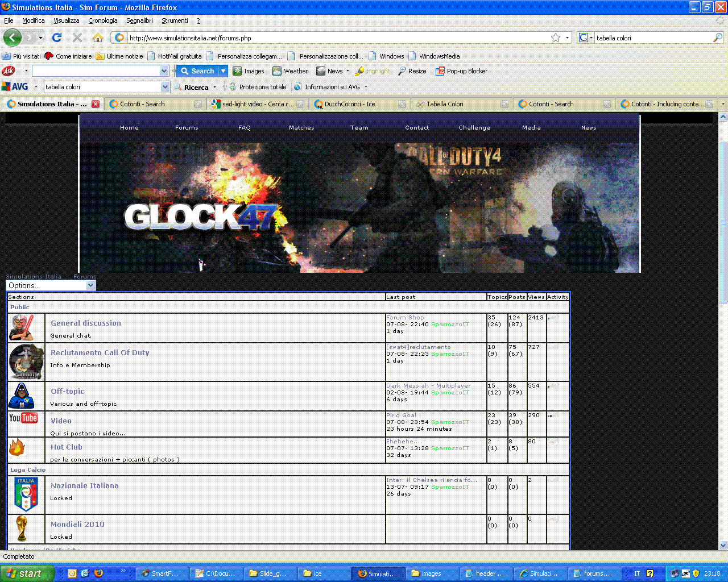Screen dimensions: 728x582
Task: Click the Windows start button
Action: point(27,573)
